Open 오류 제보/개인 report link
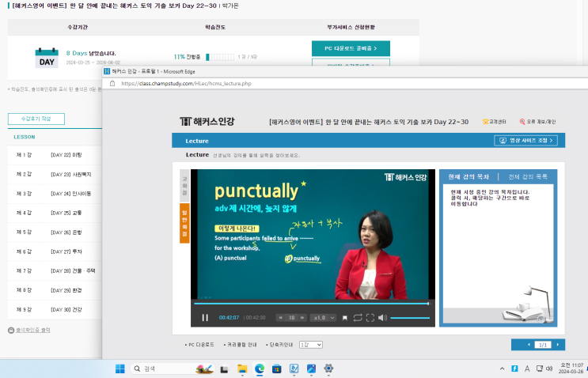Screen dimensions: 588x378 click(x=537, y=122)
